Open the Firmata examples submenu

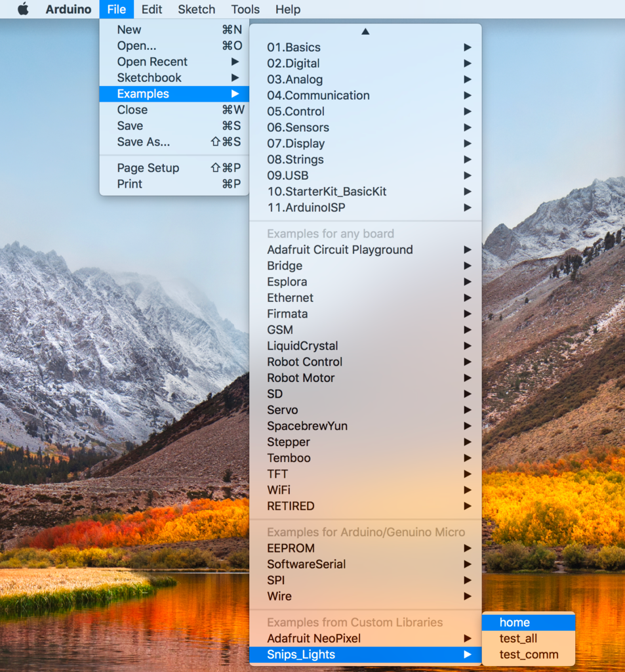(x=365, y=314)
